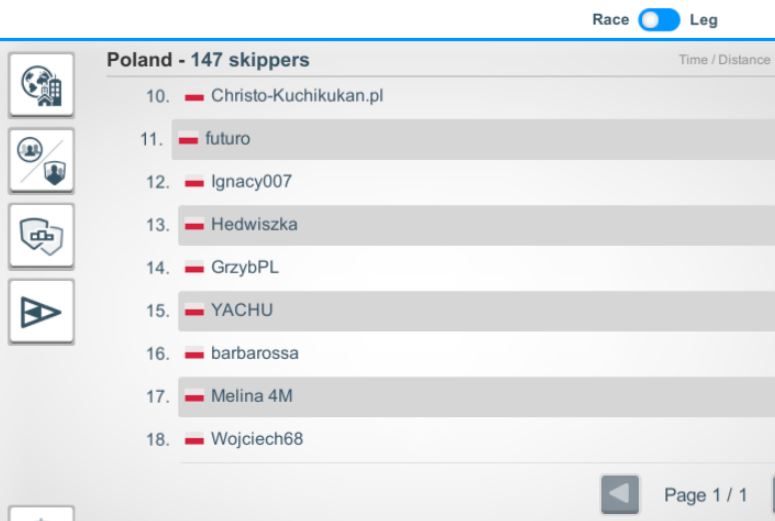Select the Leg label
775x521 pixels.
pos(703,20)
